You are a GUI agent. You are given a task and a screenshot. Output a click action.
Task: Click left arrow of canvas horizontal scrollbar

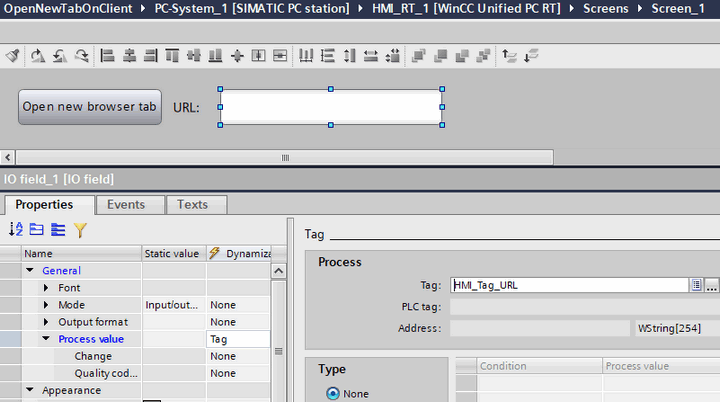[x=8, y=158]
